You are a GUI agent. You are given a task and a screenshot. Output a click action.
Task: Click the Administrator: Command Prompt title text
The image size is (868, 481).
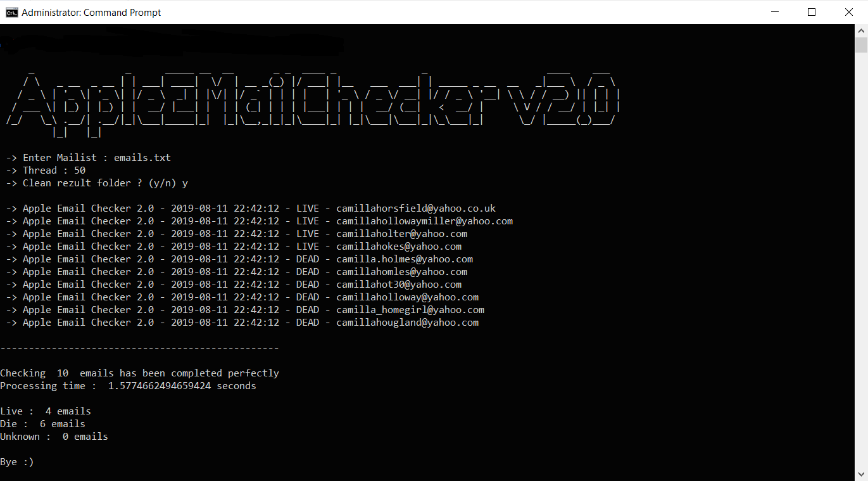click(x=91, y=12)
